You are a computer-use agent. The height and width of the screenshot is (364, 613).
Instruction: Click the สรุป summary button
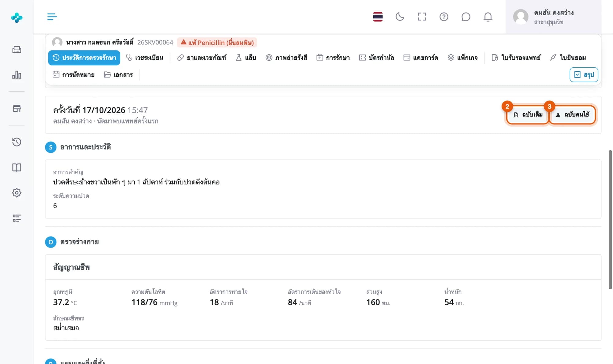tap(584, 75)
